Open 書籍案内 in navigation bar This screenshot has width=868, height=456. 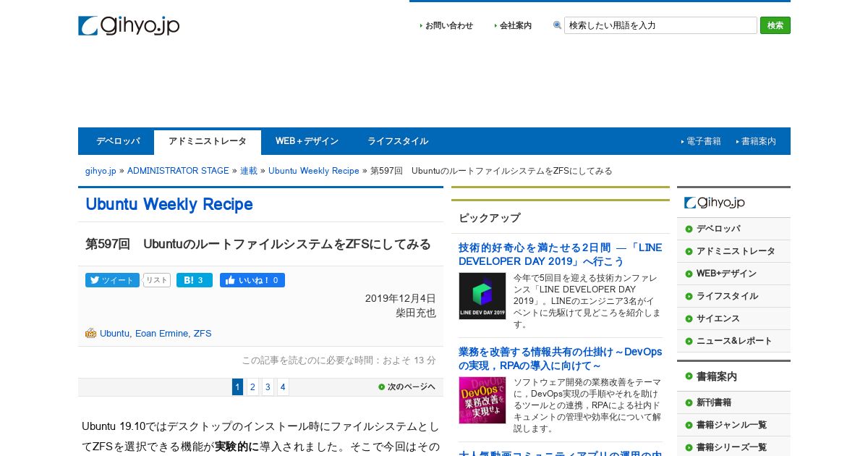click(x=758, y=141)
